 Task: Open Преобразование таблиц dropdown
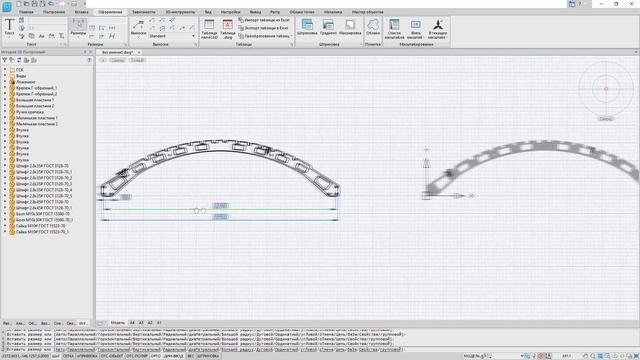265,36
